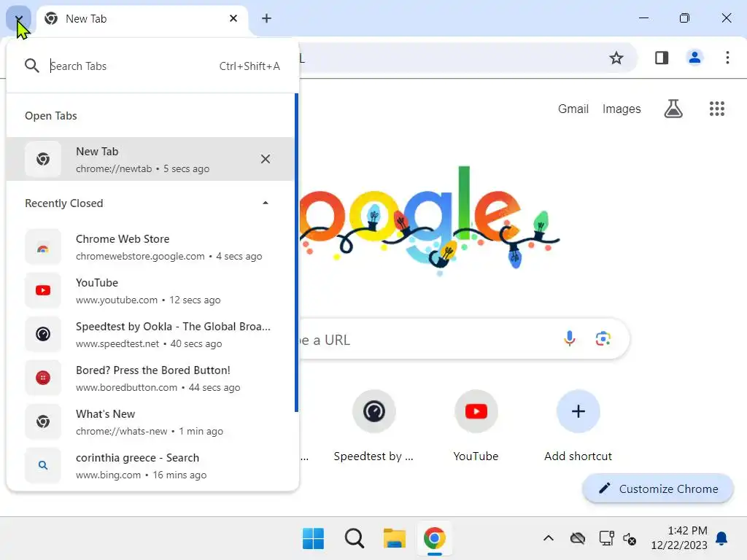
Task: Click the Chrome taskbar icon
Action: tap(435, 539)
